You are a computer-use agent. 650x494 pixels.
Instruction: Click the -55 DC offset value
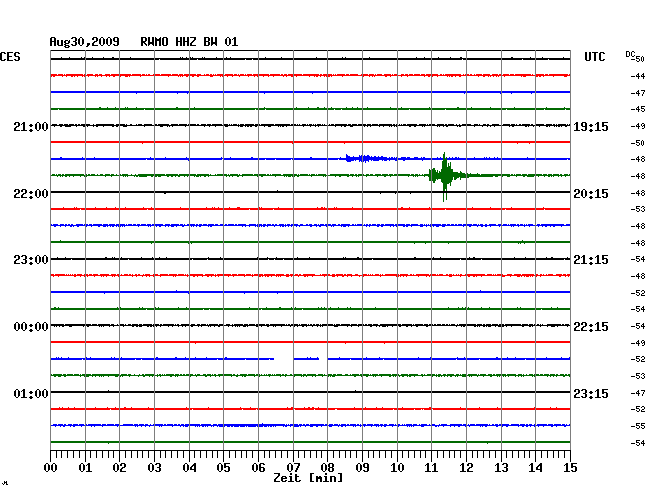(x=638, y=426)
